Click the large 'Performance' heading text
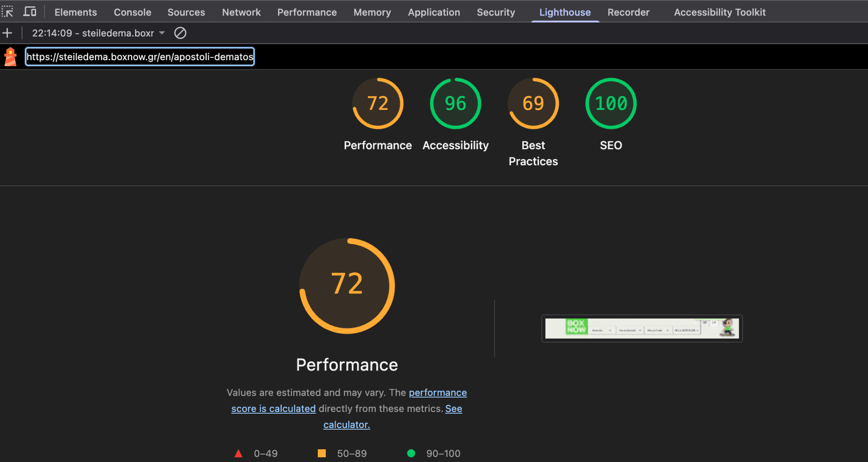This screenshot has height=462, width=868. tap(347, 365)
